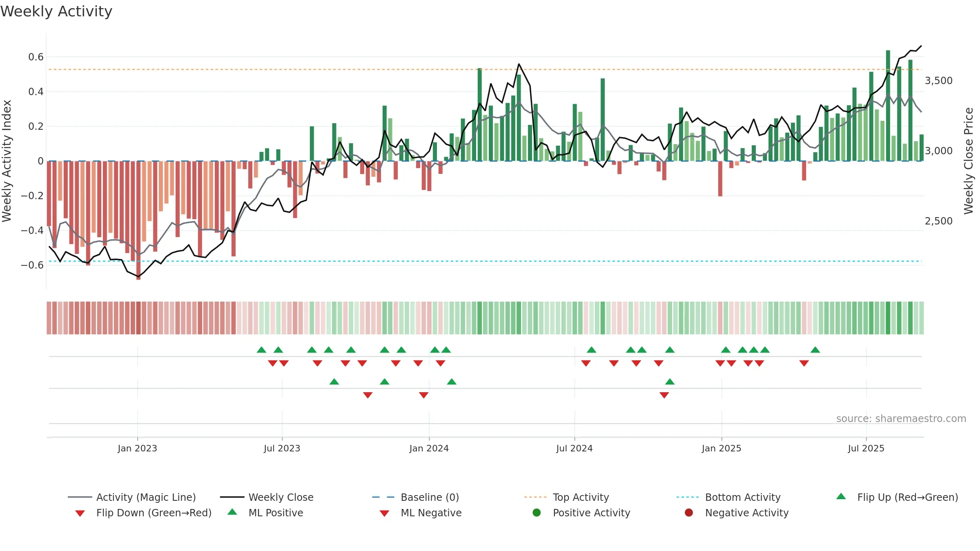Viewport: 980px width, 551px height.
Task: Click the ML Negative red triangle legend icon
Action: [384, 513]
